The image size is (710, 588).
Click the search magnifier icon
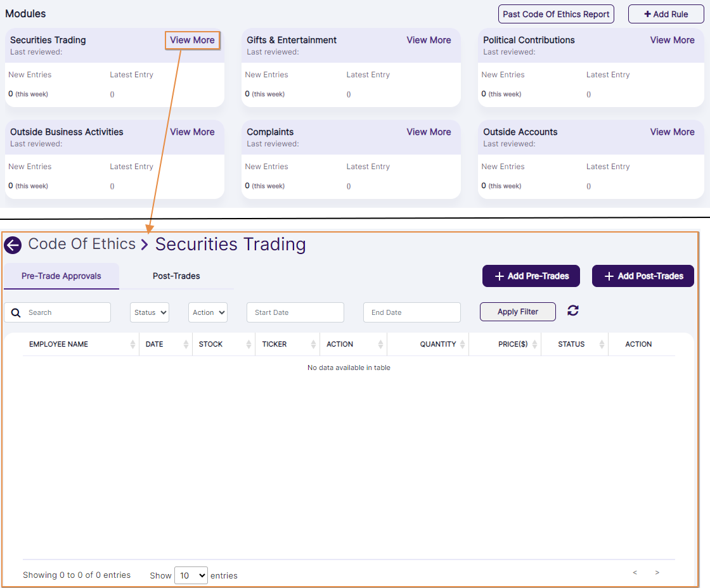pyautogui.click(x=16, y=312)
